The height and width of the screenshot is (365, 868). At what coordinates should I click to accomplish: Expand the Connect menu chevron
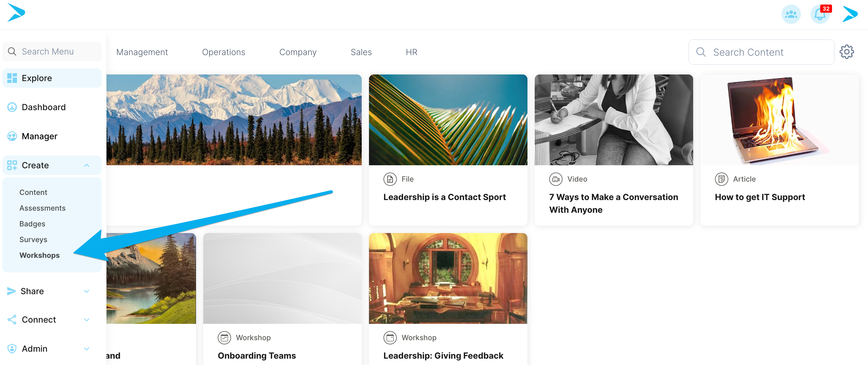click(86, 320)
